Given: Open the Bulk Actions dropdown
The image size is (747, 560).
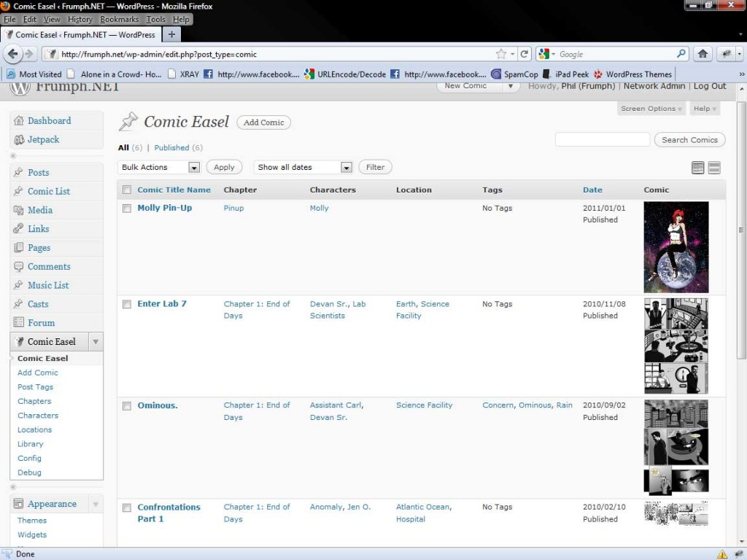Looking at the screenshot, I should [159, 167].
